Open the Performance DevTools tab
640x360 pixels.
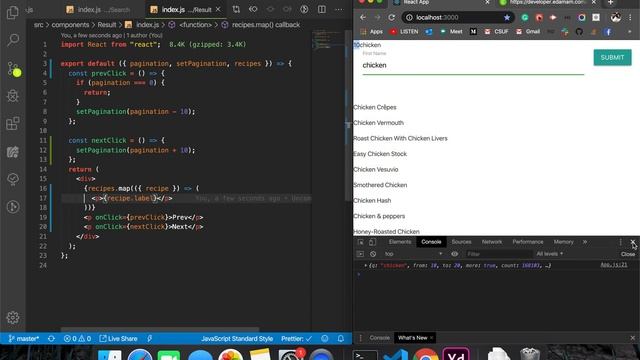point(528,242)
